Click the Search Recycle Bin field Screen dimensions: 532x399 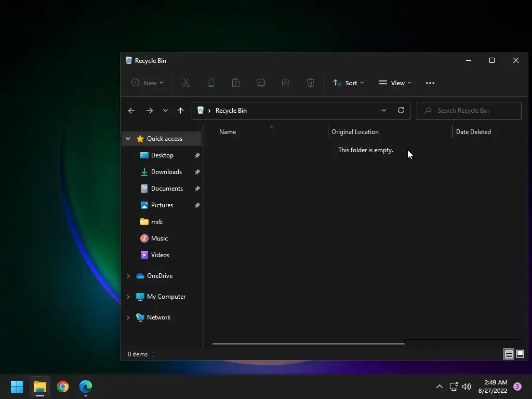(x=469, y=111)
